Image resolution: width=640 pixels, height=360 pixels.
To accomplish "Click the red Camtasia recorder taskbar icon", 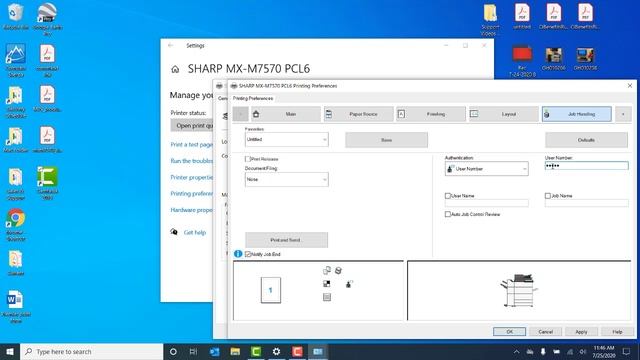I will pyautogui.click(x=298, y=351).
